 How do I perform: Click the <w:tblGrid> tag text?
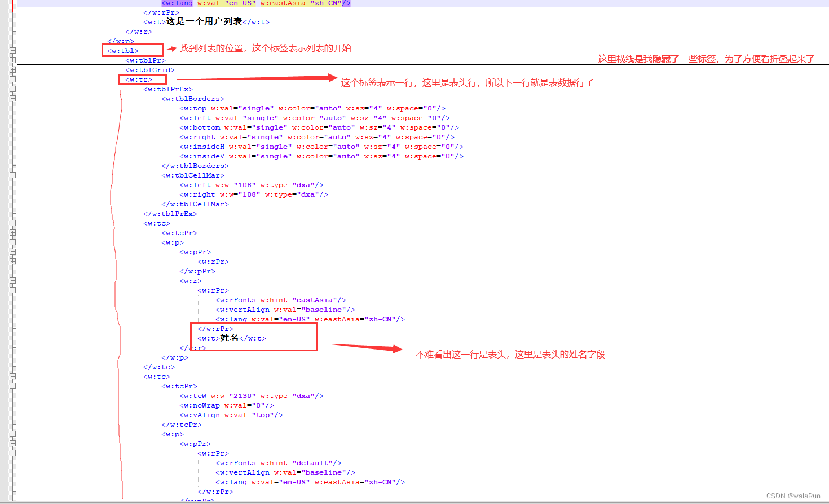(x=150, y=70)
